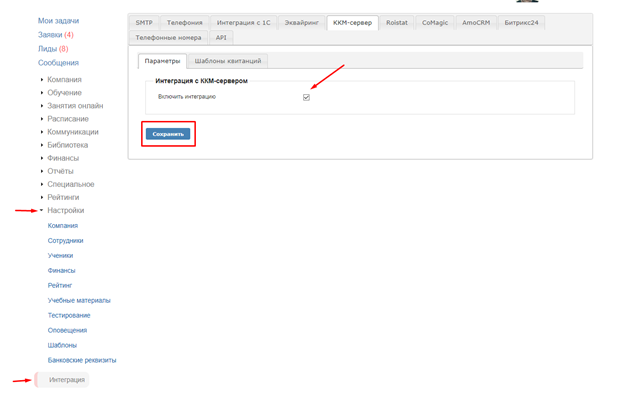Open the Интеграция с 1С tab
Image resolution: width=624 pixels, height=397 pixels.
tap(243, 23)
